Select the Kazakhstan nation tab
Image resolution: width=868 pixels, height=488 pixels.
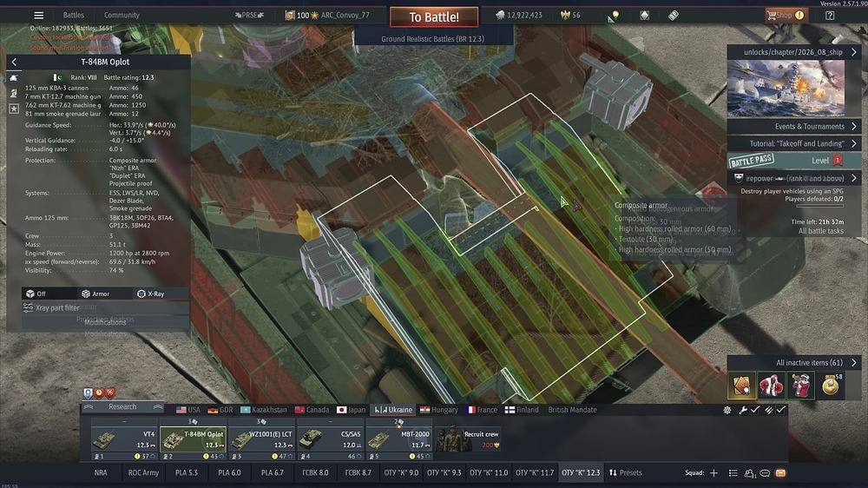click(264, 410)
